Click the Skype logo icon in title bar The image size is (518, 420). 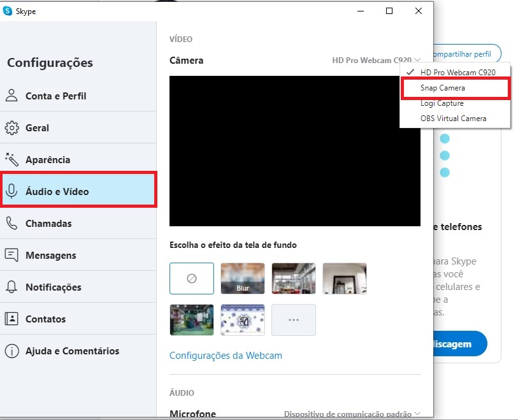(x=7, y=11)
